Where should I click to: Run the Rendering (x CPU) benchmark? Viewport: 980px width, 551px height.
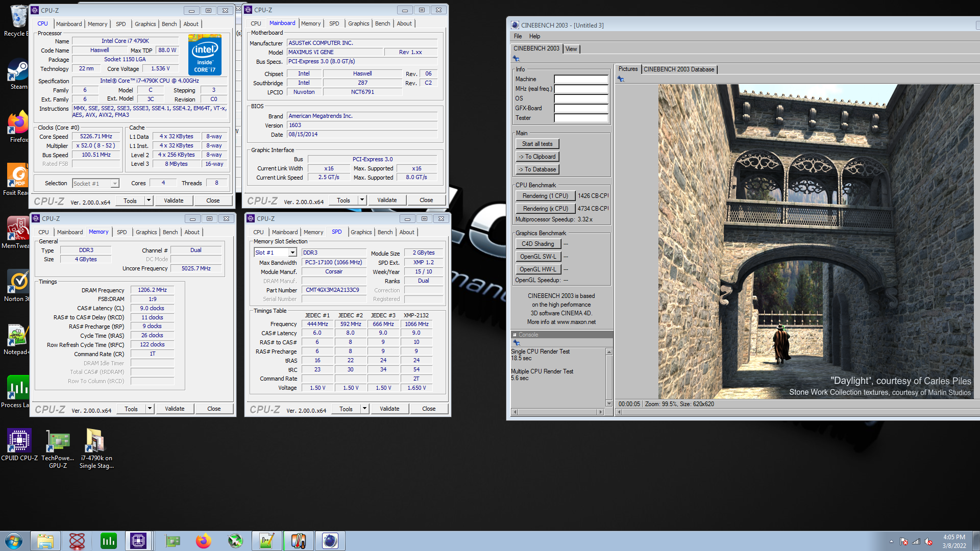545,209
